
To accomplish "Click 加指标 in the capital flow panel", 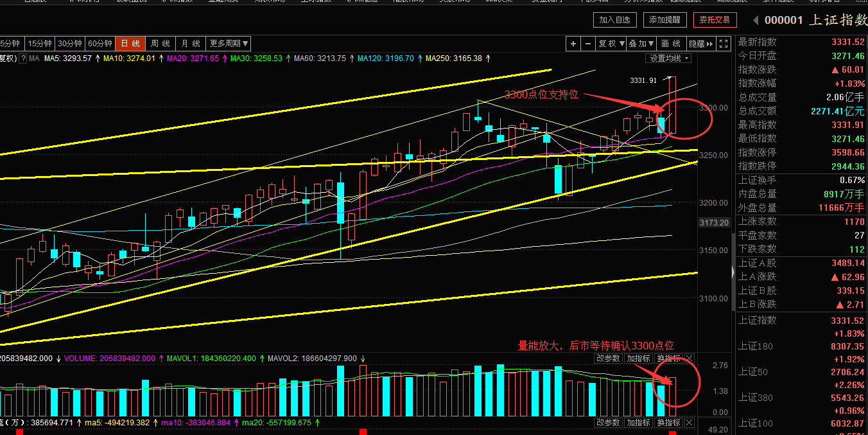I will (x=639, y=422).
